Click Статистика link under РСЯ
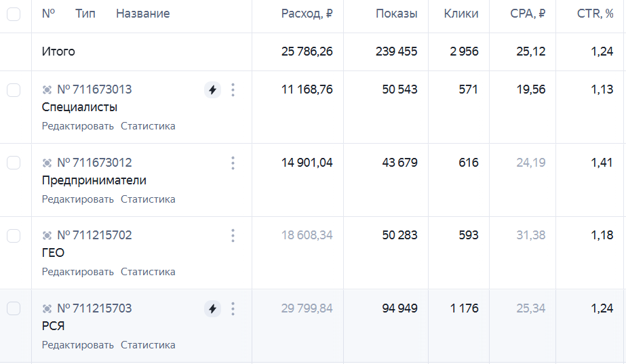Screen dimensions: 626x364 tap(148, 345)
